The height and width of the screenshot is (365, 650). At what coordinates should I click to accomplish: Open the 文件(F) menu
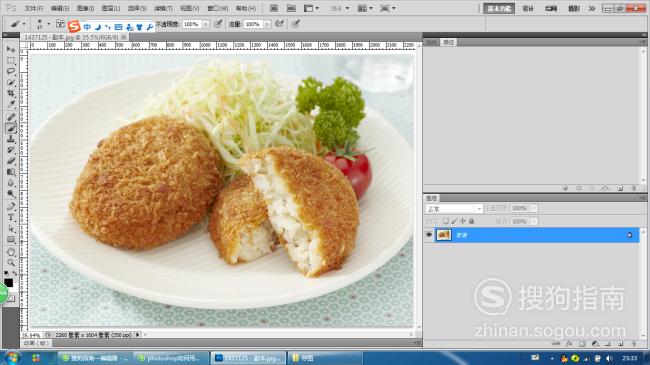tap(34, 8)
